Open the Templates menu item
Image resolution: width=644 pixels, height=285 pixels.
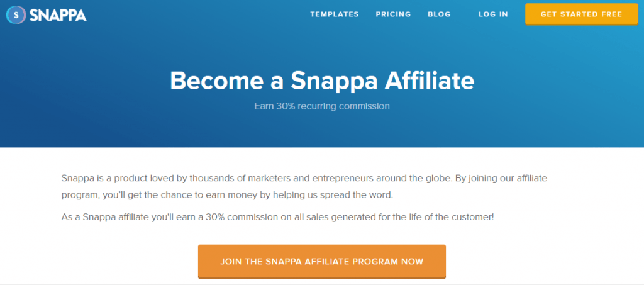335,14
